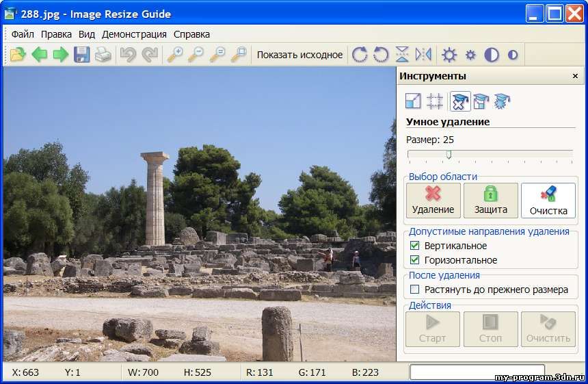
Task: Choose the Очистка selection mode
Action: point(548,201)
